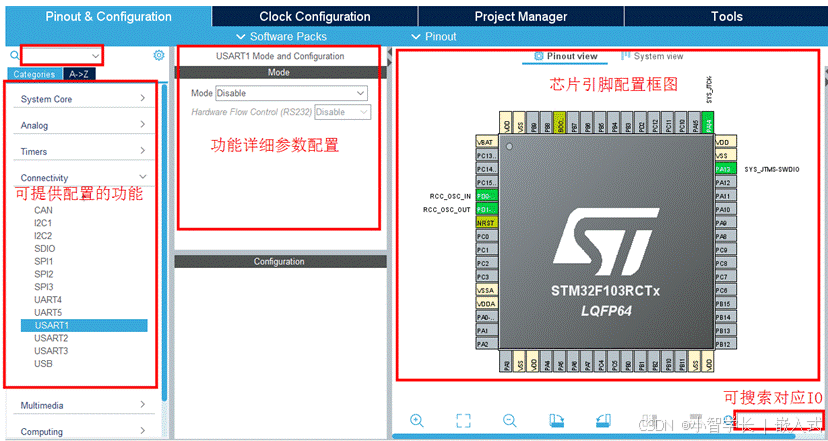Click the pinout view horizontal scrollbar
This screenshot has width=828, height=441.
[x=594, y=436]
